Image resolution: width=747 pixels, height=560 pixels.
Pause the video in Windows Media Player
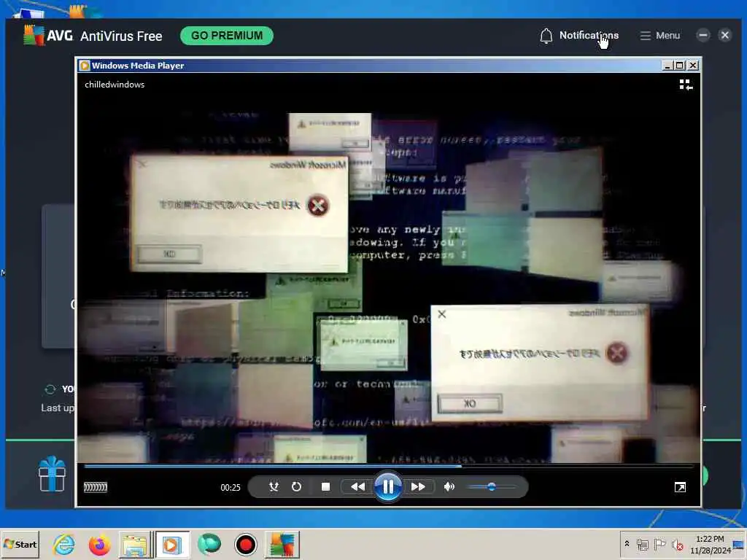pos(388,486)
